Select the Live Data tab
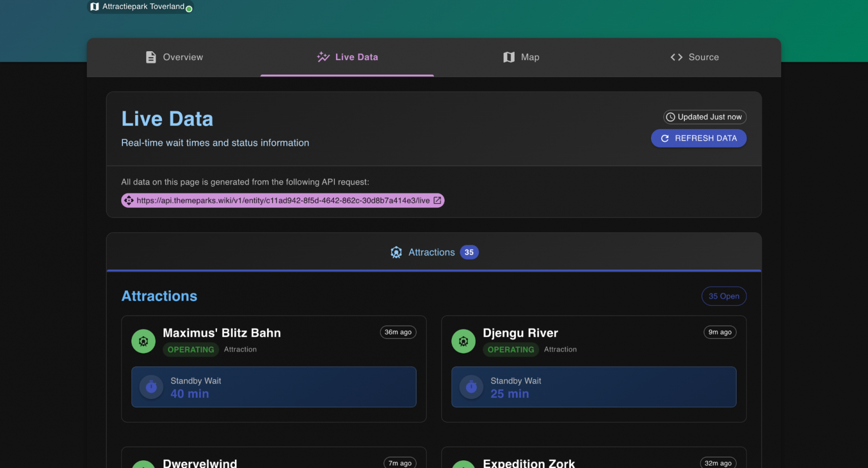Image resolution: width=868 pixels, height=468 pixels. [347, 57]
